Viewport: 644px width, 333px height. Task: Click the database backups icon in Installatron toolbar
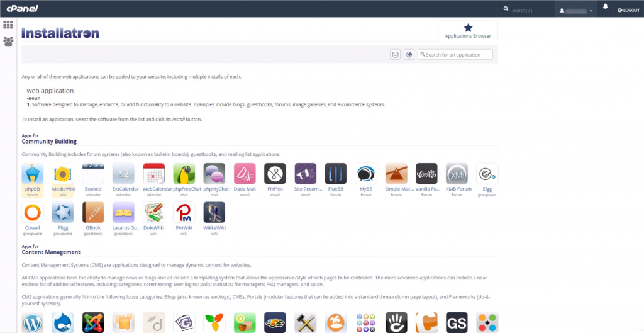tap(395, 55)
